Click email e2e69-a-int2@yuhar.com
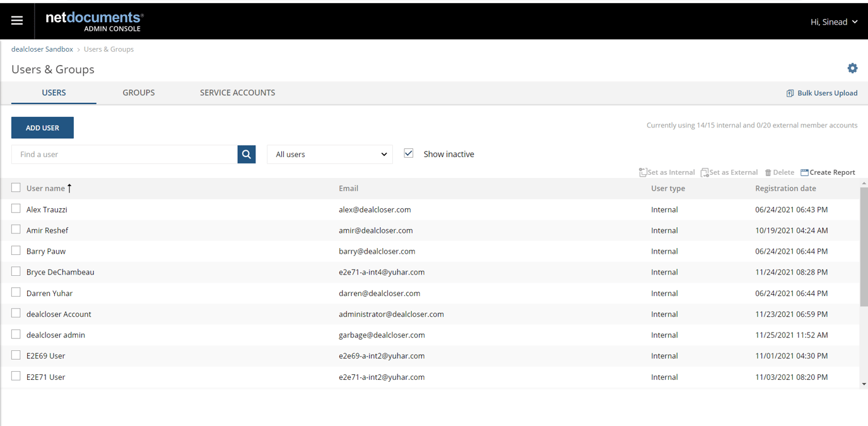Screen dimensions: 868x426 382,356
